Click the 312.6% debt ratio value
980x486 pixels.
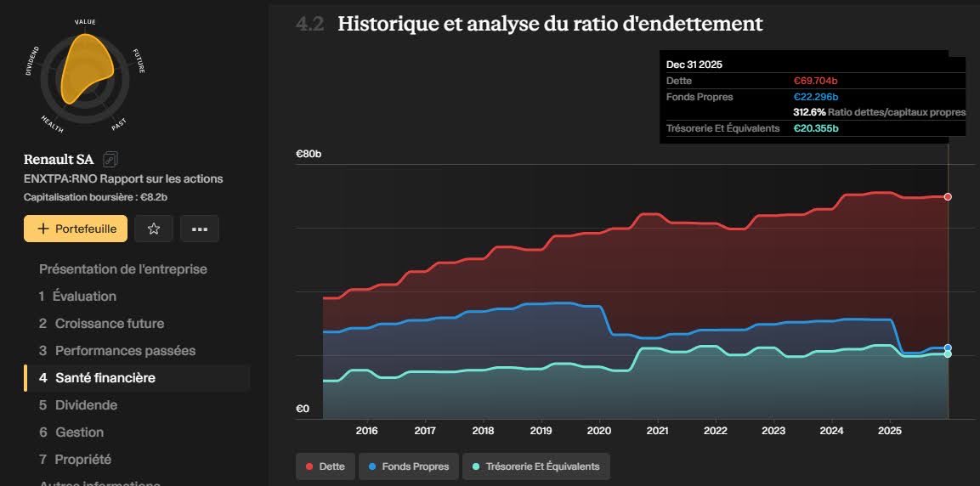(x=809, y=112)
